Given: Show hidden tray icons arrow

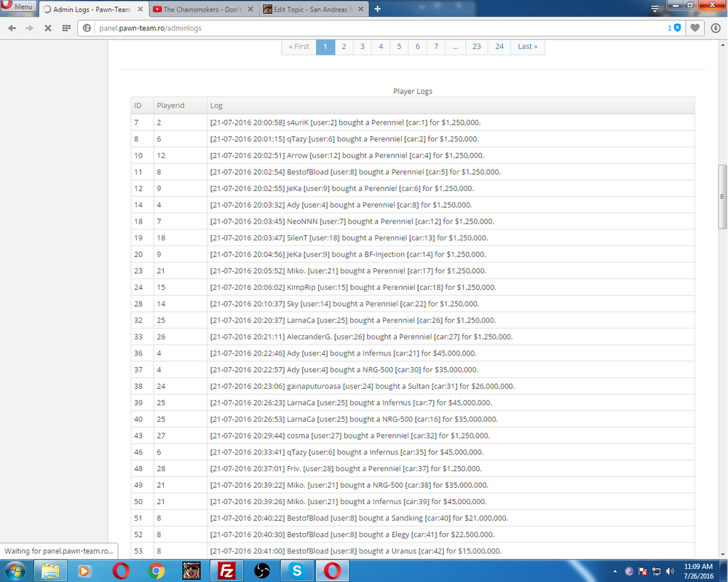Looking at the screenshot, I should [615, 571].
